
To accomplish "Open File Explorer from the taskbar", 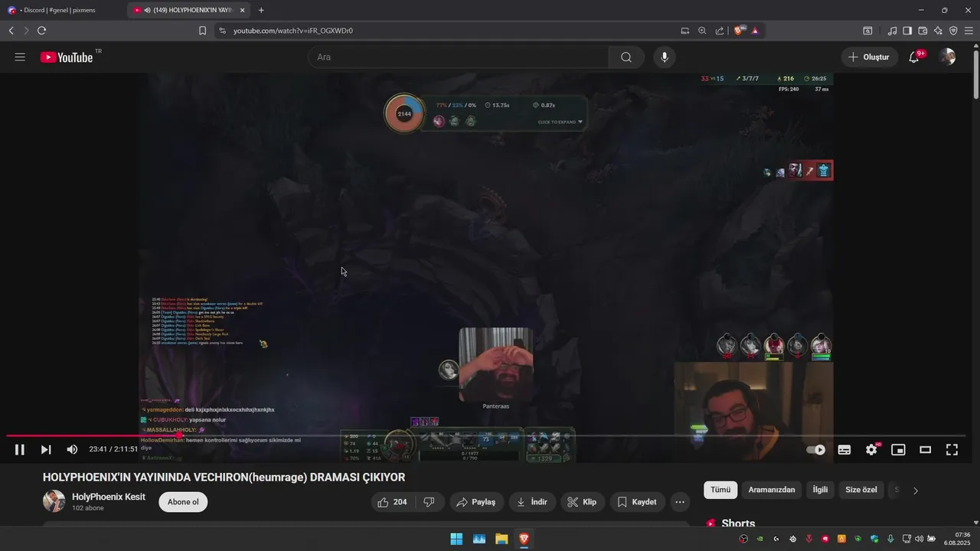I will 501,539.
